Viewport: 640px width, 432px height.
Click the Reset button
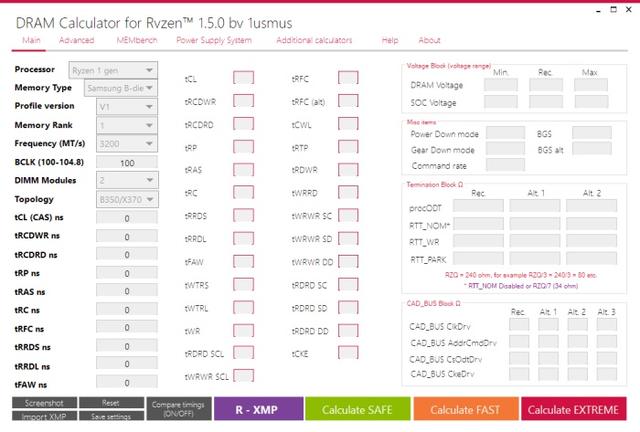111,403
